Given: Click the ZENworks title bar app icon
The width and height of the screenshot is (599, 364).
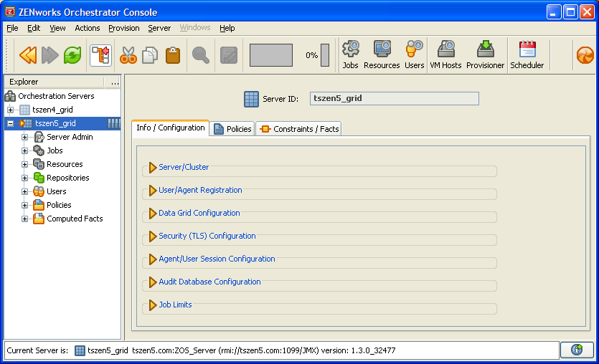Looking at the screenshot, I should point(10,12).
